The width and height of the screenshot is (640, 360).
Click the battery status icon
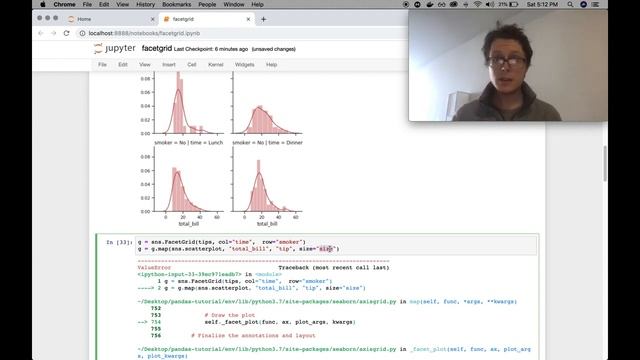(514, 4)
